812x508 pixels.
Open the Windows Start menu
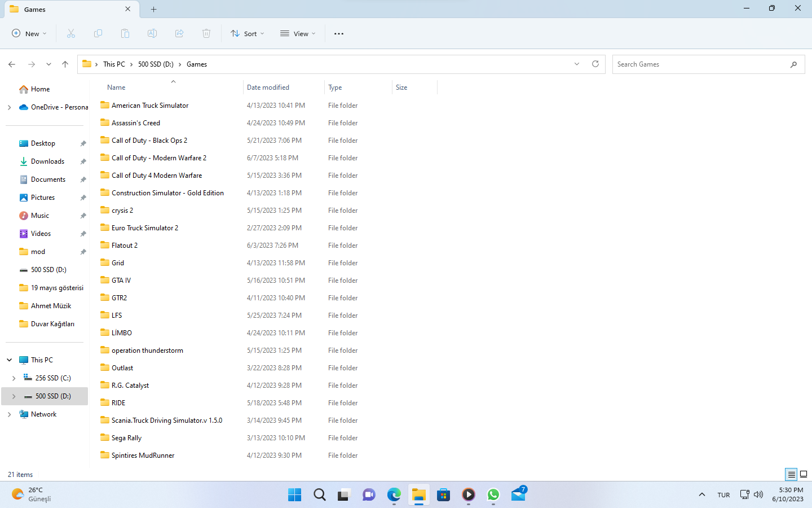(x=295, y=494)
